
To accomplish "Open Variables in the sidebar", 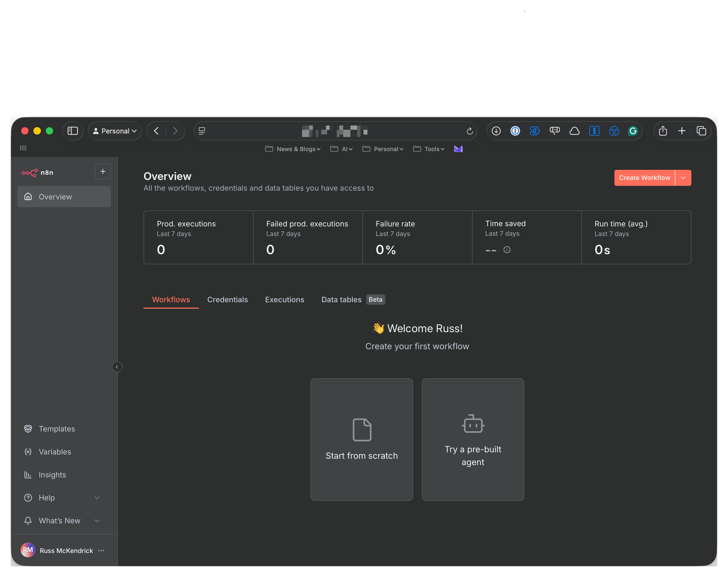I will click(55, 452).
